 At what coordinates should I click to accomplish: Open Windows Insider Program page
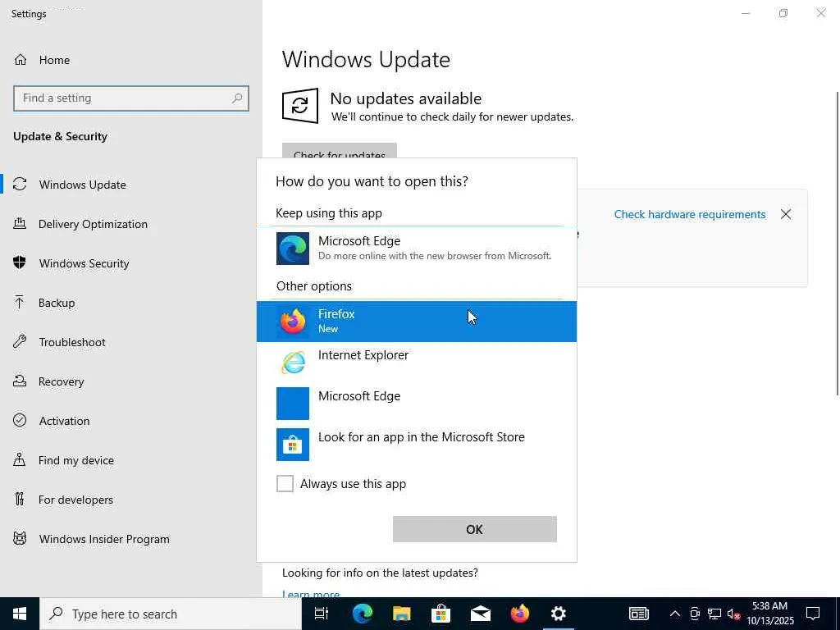tap(104, 539)
